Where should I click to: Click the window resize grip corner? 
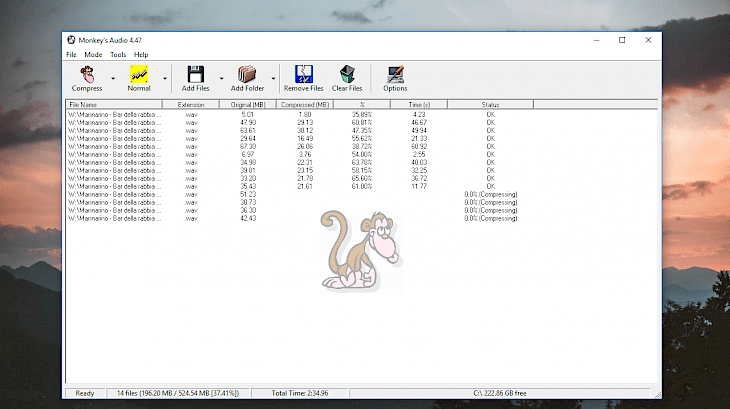657,395
